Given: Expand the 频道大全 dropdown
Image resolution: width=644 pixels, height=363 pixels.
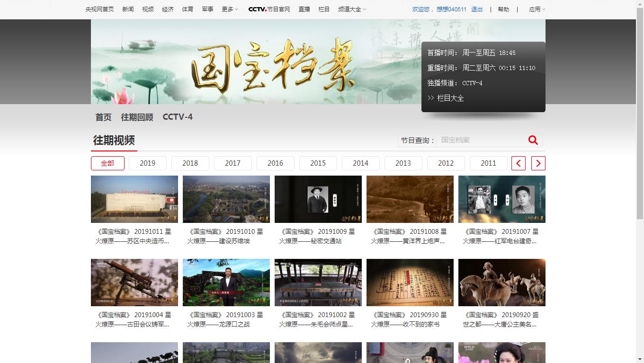Looking at the screenshot, I should coord(352,9).
